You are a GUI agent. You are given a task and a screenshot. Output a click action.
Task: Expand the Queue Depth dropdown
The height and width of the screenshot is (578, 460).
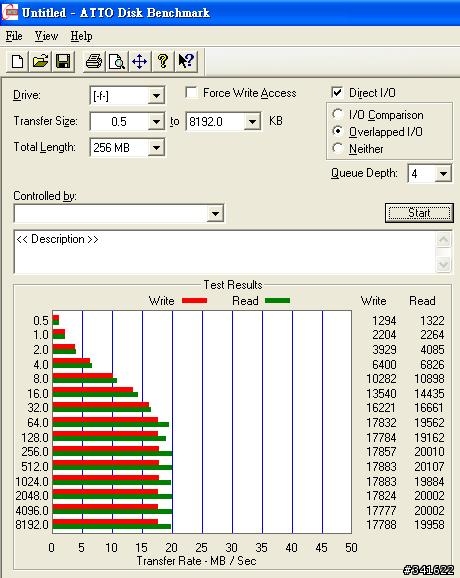pyautogui.click(x=443, y=173)
